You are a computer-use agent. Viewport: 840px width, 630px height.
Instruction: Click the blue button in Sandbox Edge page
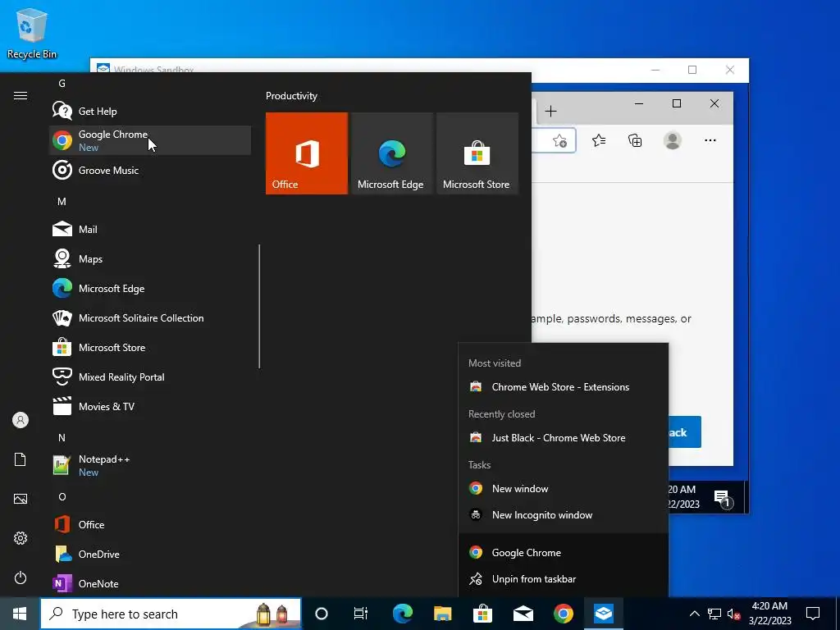click(x=685, y=431)
